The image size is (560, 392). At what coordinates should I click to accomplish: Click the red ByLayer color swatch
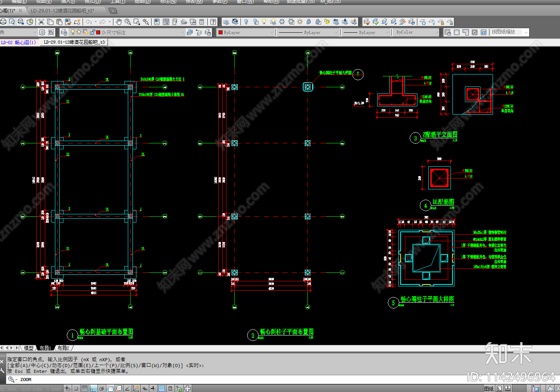click(220, 32)
